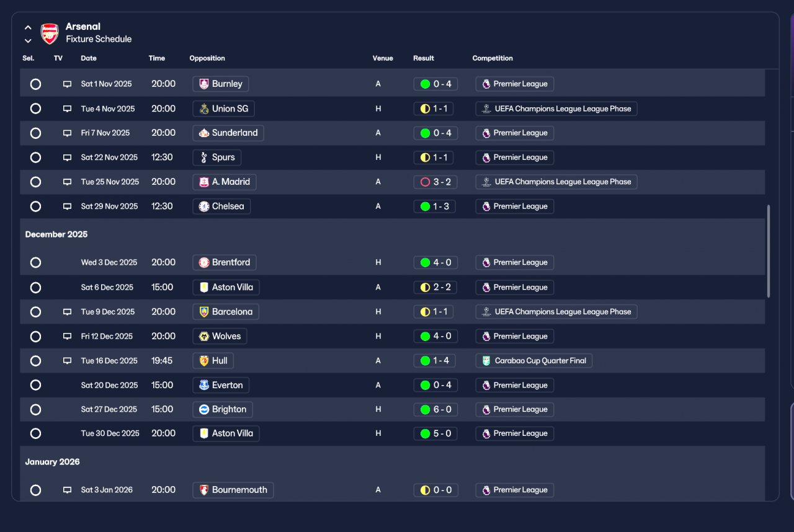Open Aston Villa on Sat 6 Dec
This screenshot has height=532, width=794.
(x=226, y=287)
